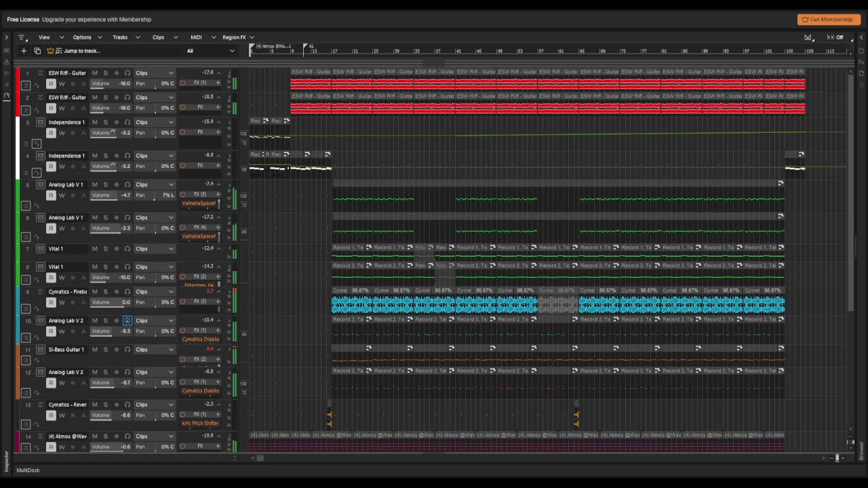Open the Tracks menu
This screenshot has width=868, height=488.
[x=120, y=37]
